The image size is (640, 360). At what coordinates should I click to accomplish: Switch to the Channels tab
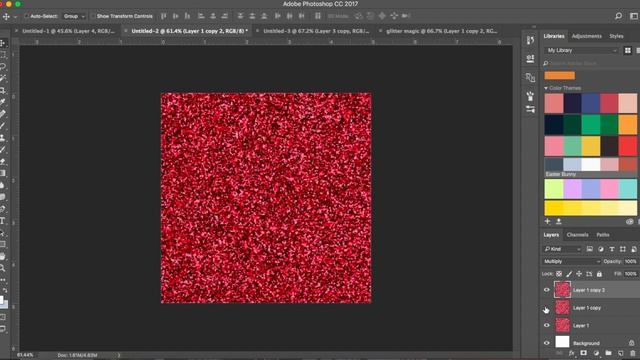[x=577, y=235]
